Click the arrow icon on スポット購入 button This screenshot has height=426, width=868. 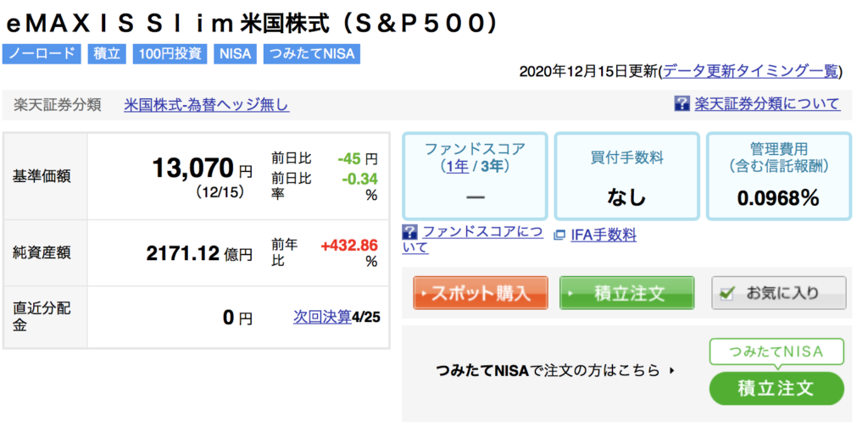425,293
